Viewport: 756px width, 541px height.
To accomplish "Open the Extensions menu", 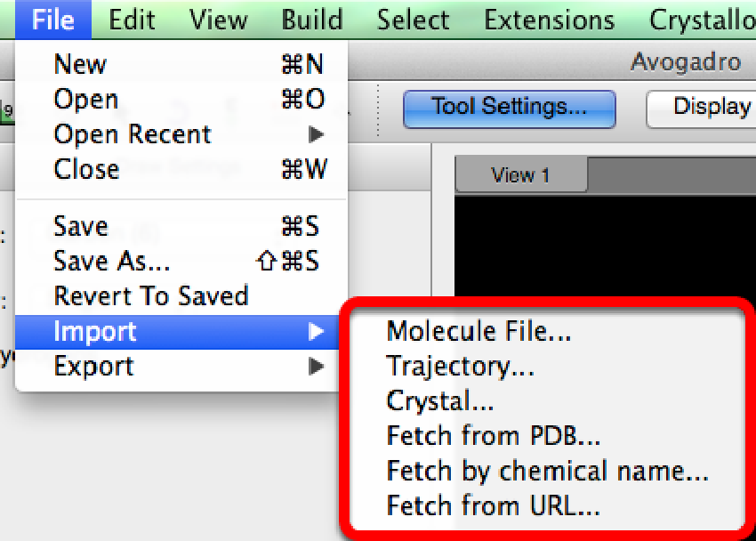I will point(549,20).
